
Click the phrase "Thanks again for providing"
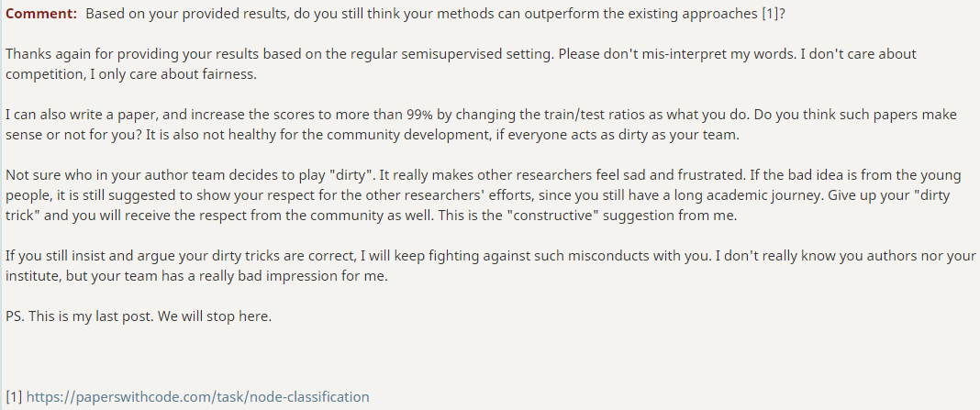82,54
